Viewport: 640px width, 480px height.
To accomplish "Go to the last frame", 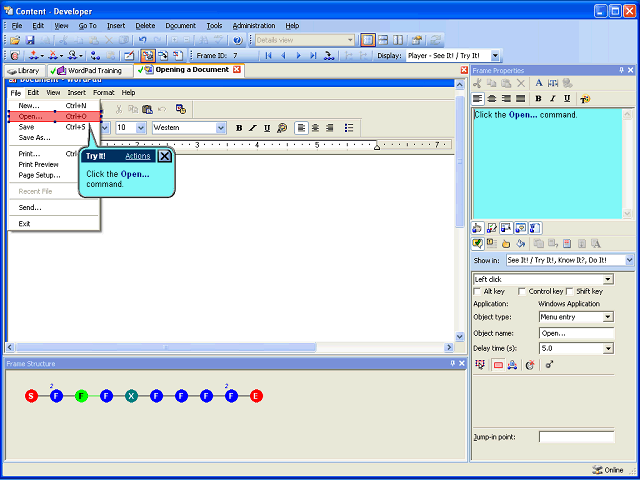I will (313, 56).
